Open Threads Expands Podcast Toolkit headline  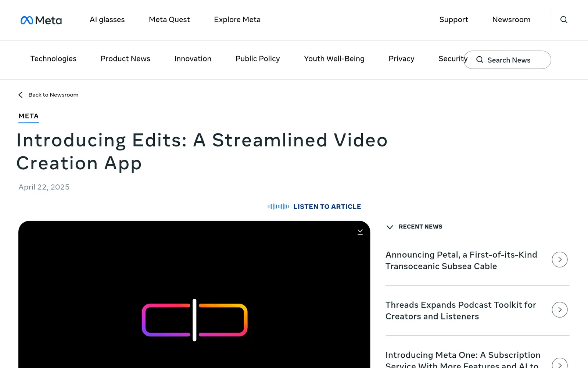coord(460,310)
